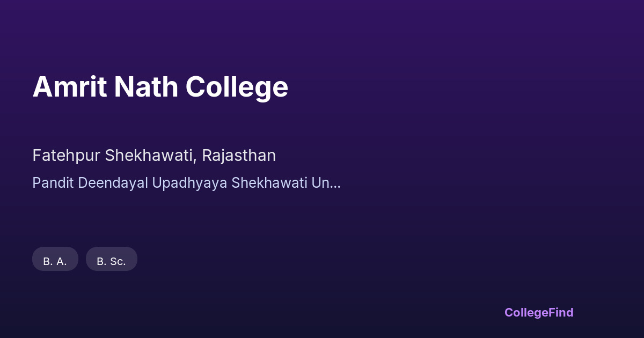Click the word Nath in the heading
644x338 pixels.
click(146, 87)
